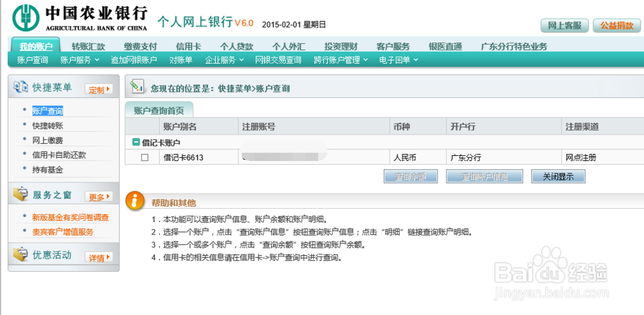
Task: Click 账户查询 in the green submenu bar
Action: click(x=32, y=60)
